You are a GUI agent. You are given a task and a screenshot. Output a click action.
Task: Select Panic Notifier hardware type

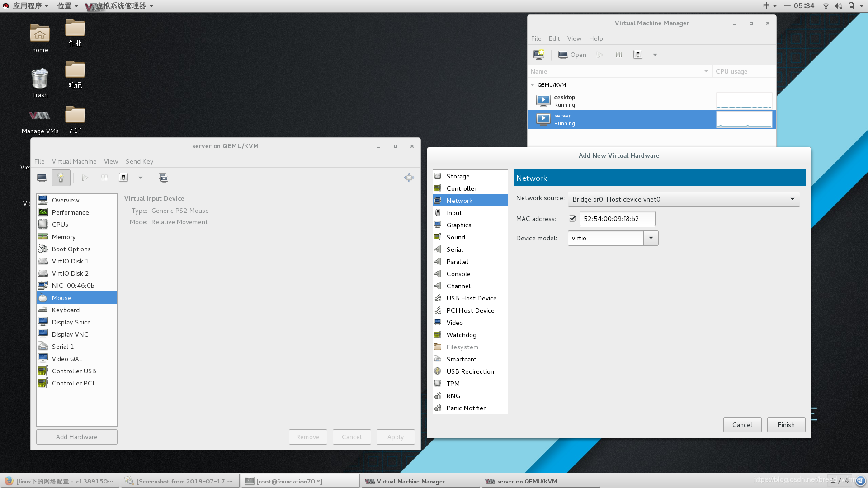pos(470,408)
